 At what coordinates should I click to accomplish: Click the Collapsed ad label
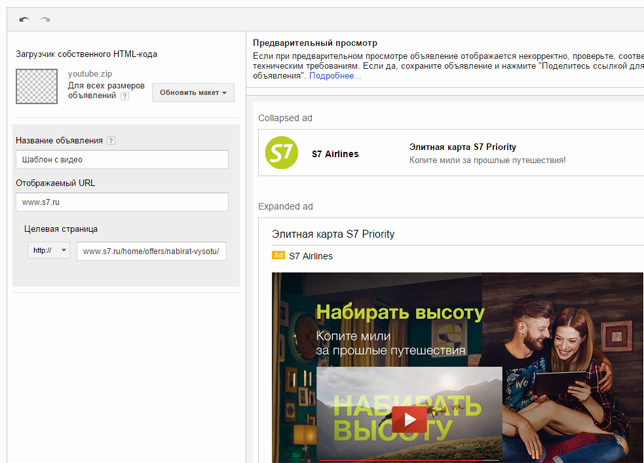(285, 118)
